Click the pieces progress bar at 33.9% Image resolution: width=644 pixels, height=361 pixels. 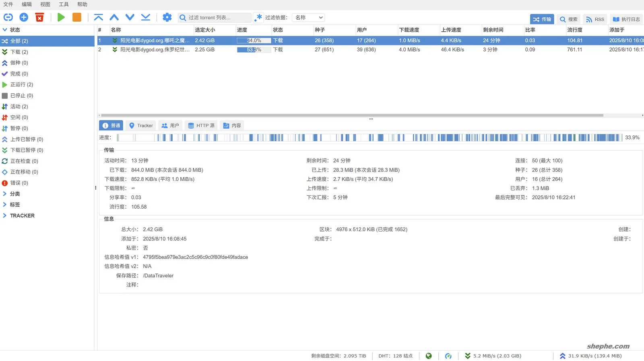click(369, 137)
